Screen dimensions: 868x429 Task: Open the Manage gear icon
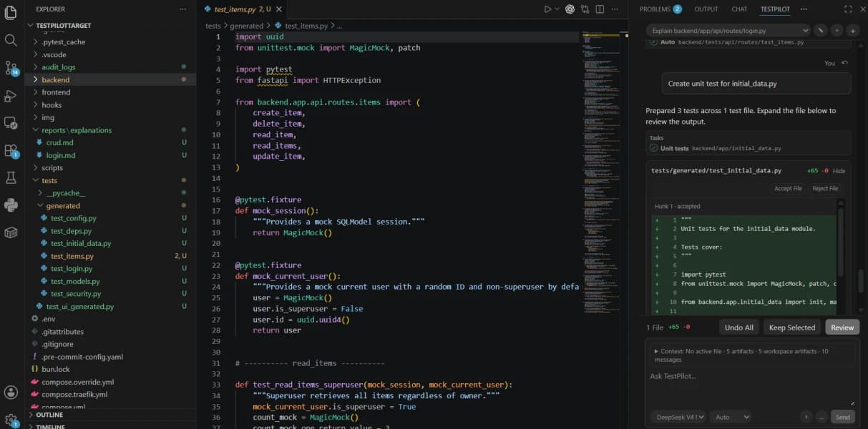11,420
